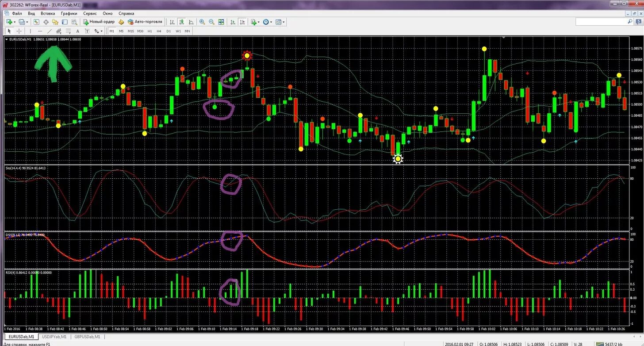
Task: Expand the periods clock dropdown arrow
Action: click(x=272, y=22)
